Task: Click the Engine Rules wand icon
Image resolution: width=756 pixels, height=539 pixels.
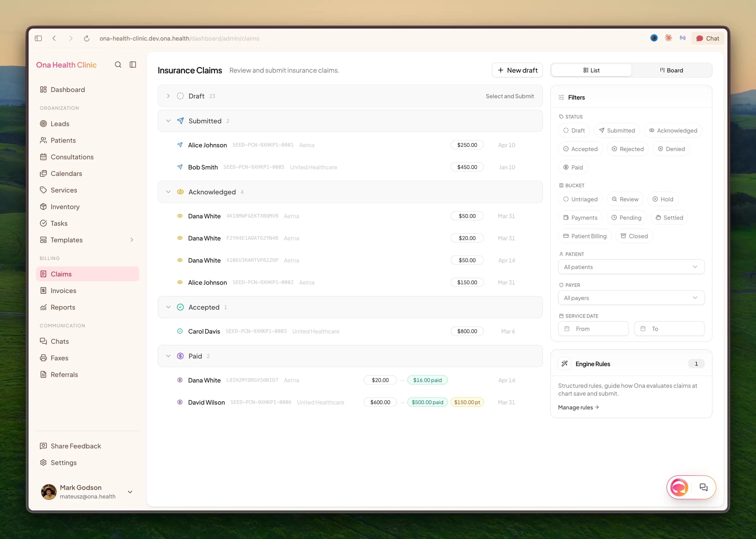Action: pos(564,364)
